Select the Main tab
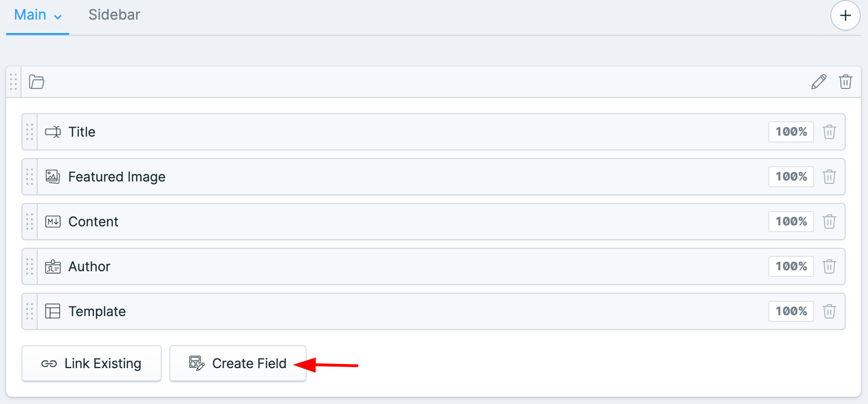 [30, 15]
